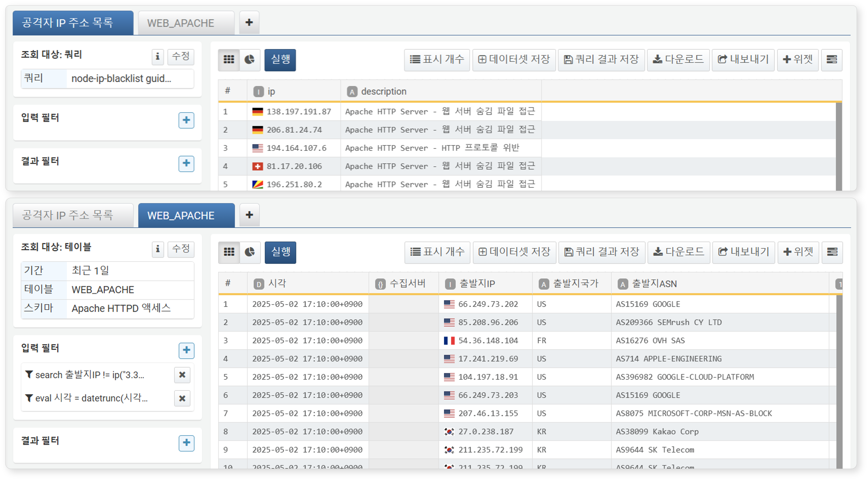
Task: Click the ip column type icon
Action: pyautogui.click(x=258, y=92)
